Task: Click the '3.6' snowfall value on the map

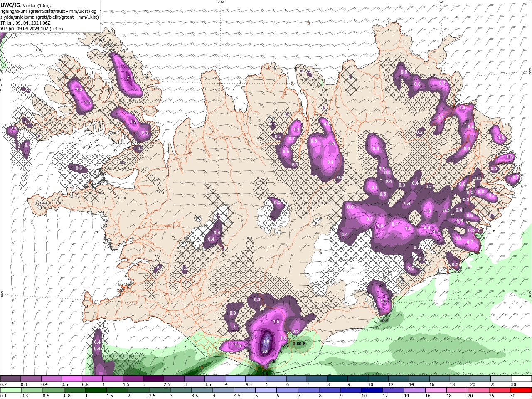Action: click(x=265, y=351)
